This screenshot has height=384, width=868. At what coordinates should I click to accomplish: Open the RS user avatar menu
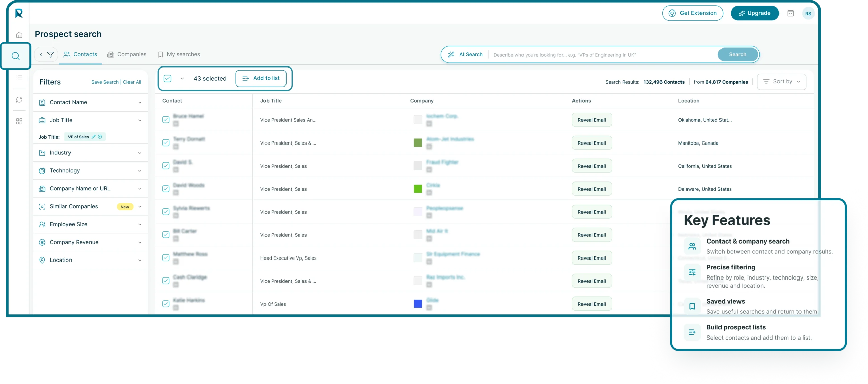coord(808,13)
